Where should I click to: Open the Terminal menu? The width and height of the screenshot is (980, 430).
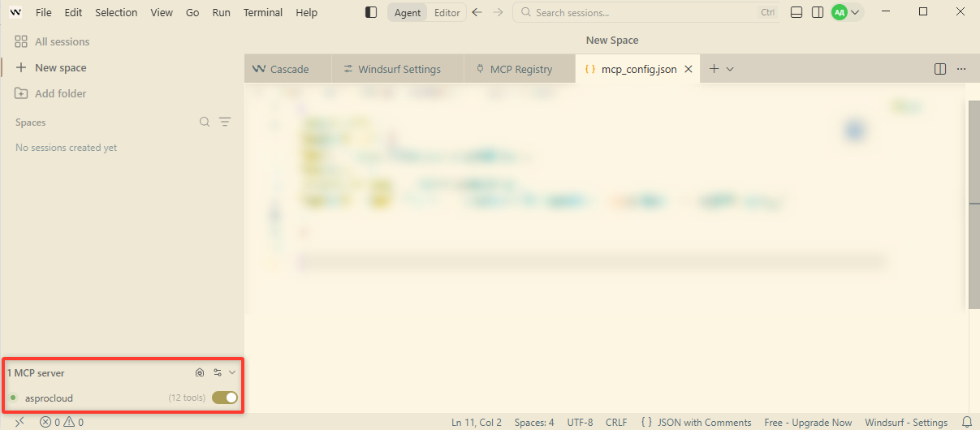tap(263, 12)
